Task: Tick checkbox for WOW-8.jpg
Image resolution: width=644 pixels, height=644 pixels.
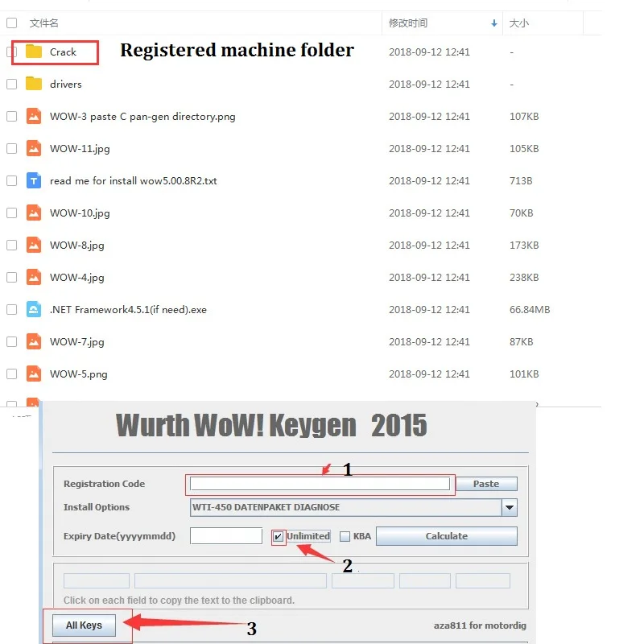Action: coord(12,246)
